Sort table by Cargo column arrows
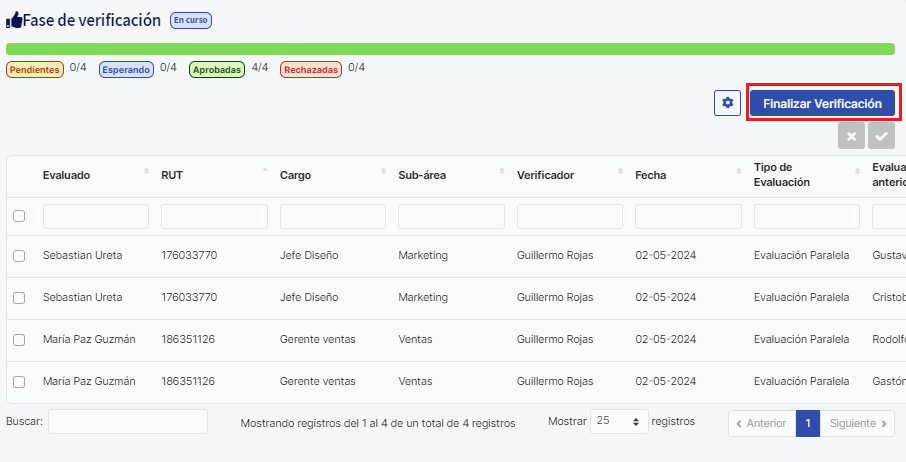The image size is (906, 462). [384, 175]
